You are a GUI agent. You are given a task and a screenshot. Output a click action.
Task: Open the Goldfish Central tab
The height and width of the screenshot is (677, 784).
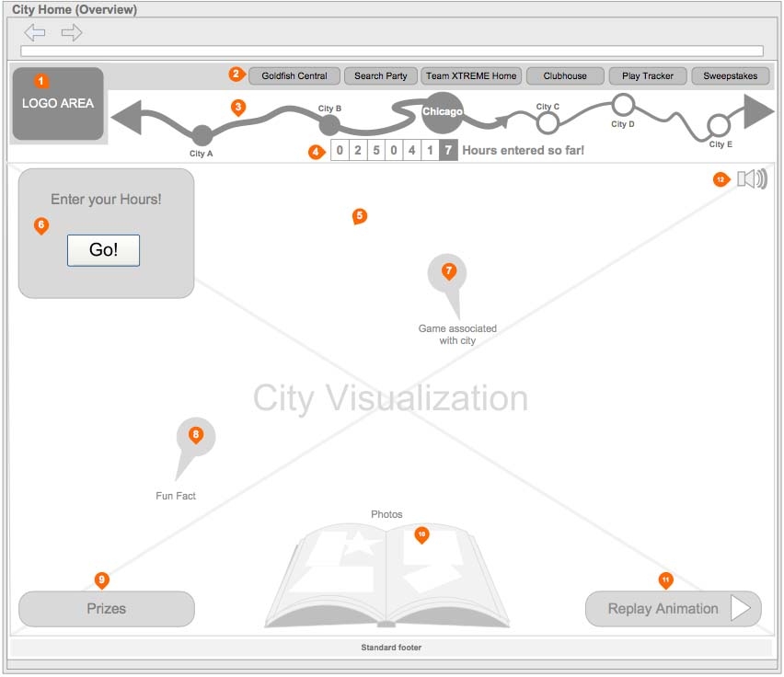point(294,76)
